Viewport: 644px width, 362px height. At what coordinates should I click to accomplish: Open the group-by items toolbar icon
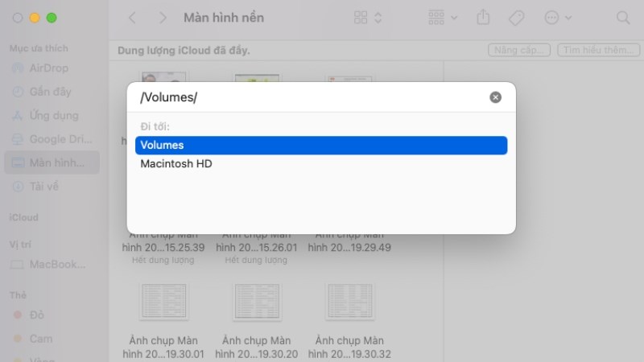pos(436,18)
